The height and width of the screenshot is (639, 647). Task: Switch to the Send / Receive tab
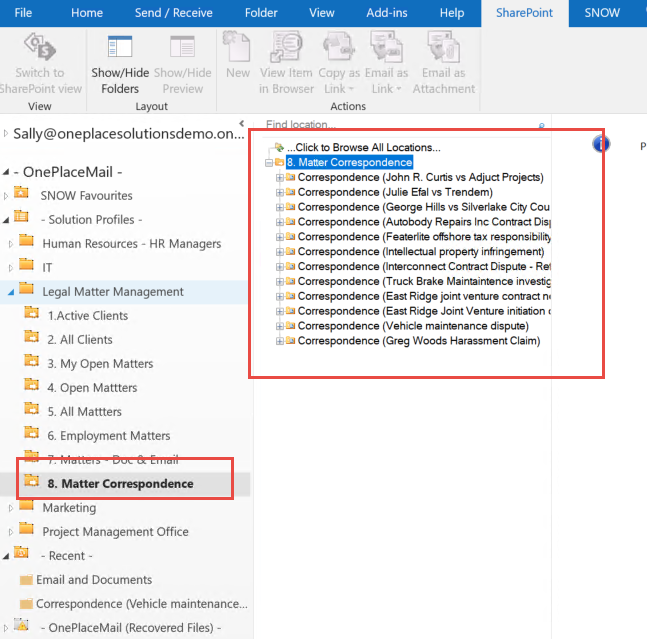(174, 13)
